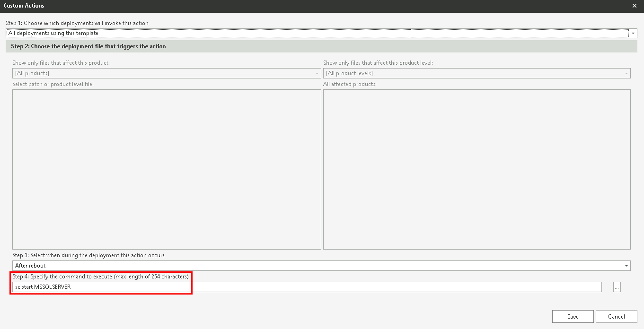644x329 pixels.
Task: Cancel the Custom Actions dialog
Action: (617, 316)
